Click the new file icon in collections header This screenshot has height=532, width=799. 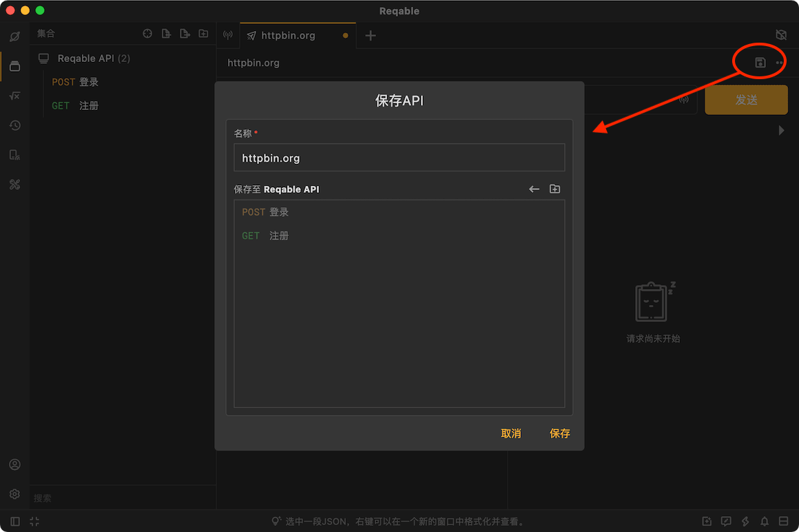[x=166, y=34]
